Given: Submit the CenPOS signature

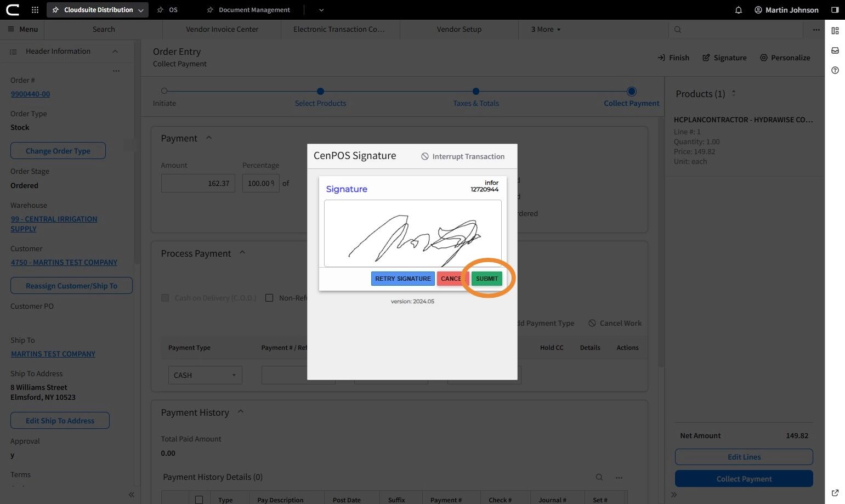Looking at the screenshot, I should click(x=486, y=279).
